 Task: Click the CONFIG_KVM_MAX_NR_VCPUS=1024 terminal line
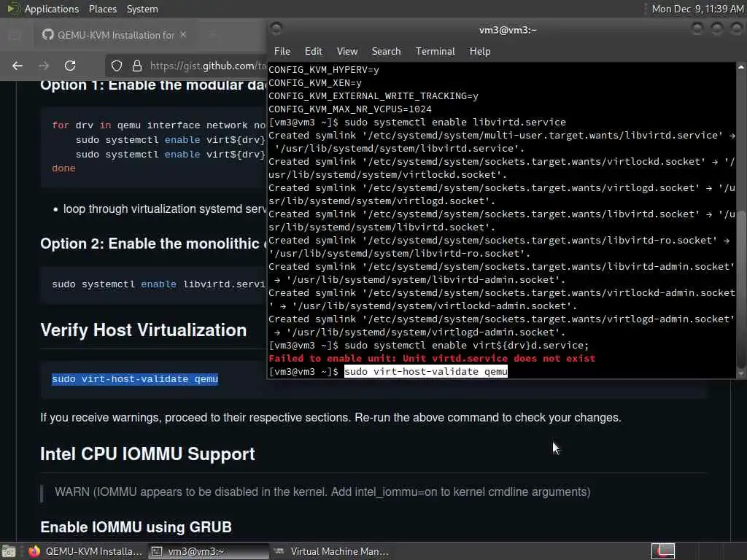point(350,109)
